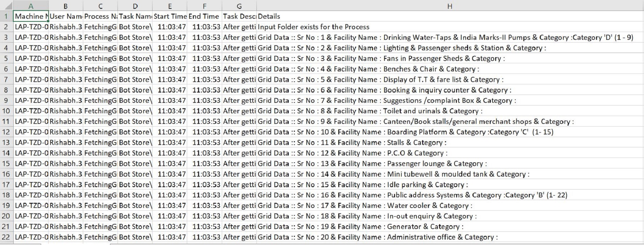Select the Generator details cell
The image size is (644, 245).
tap(450, 227)
